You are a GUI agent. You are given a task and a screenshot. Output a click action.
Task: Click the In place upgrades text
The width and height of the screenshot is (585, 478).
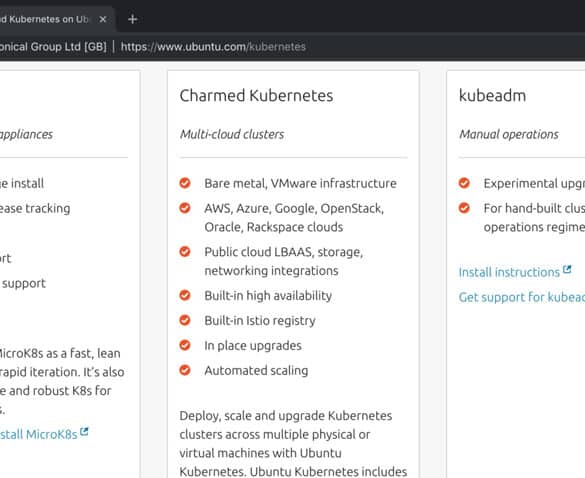point(253,346)
